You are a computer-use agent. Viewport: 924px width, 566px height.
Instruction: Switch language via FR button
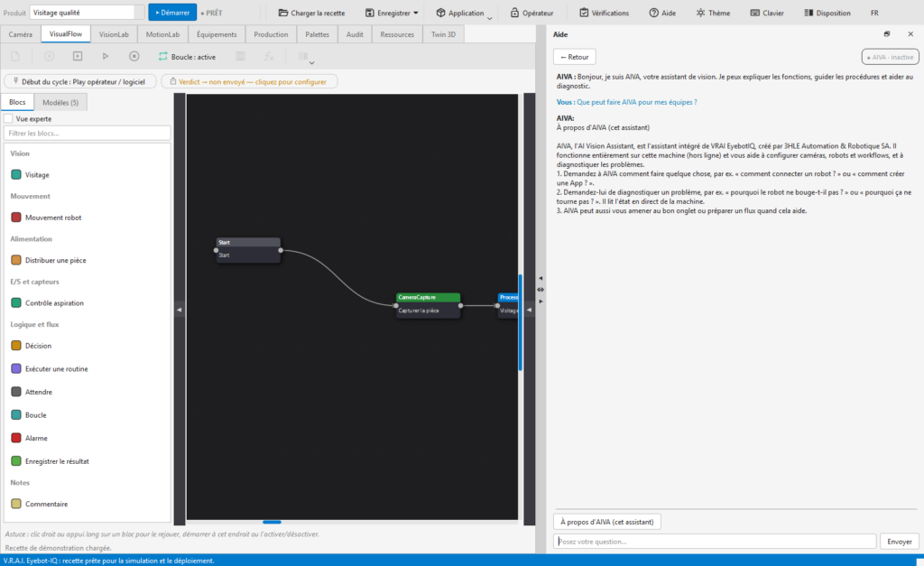pos(874,13)
